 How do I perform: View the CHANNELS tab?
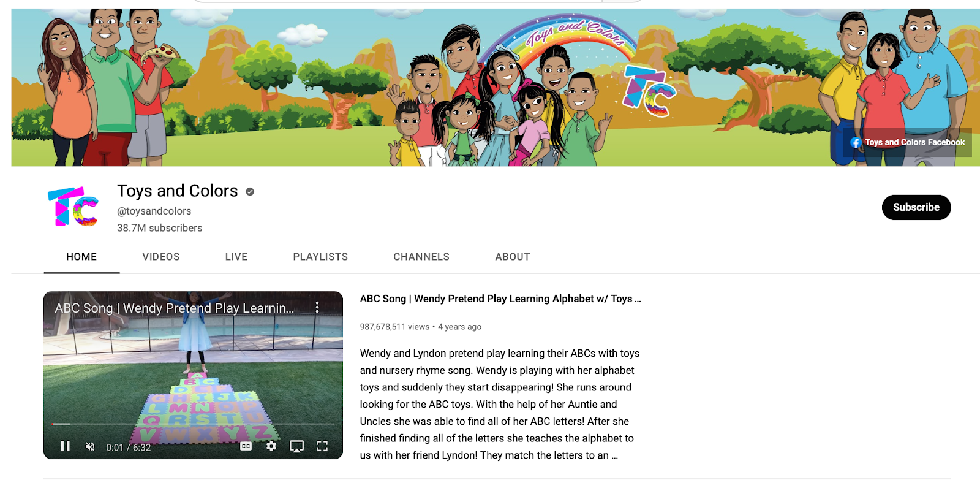(x=421, y=257)
